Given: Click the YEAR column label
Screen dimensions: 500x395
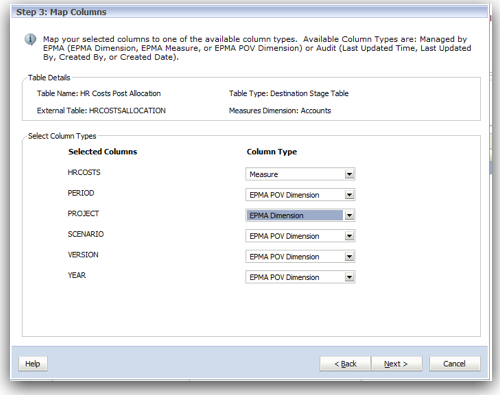Looking at the screenshot, I should coord(77,275).
